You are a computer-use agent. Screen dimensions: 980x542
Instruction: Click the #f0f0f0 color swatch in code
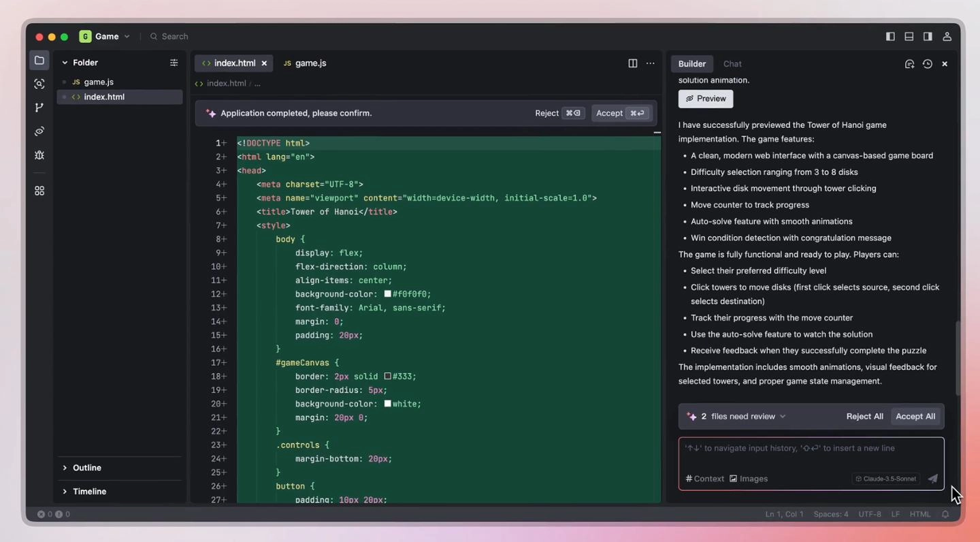(x=387, y=294)
